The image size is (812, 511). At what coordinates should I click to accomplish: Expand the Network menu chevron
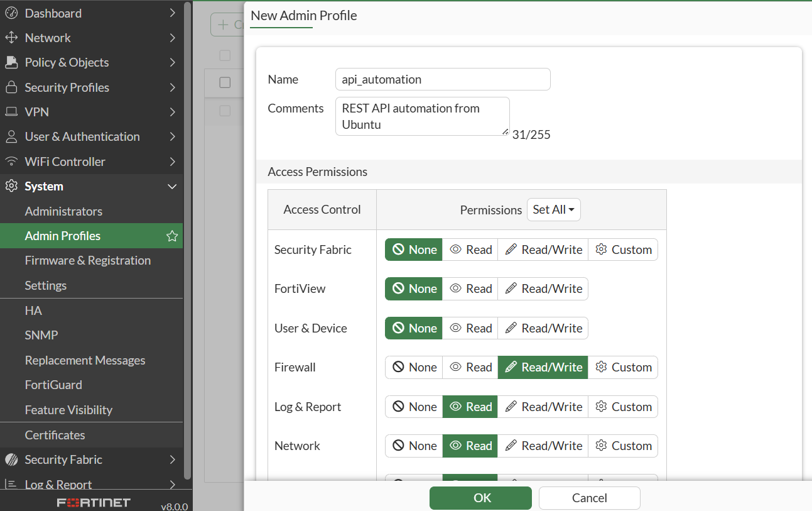click(x=172, y=38)
